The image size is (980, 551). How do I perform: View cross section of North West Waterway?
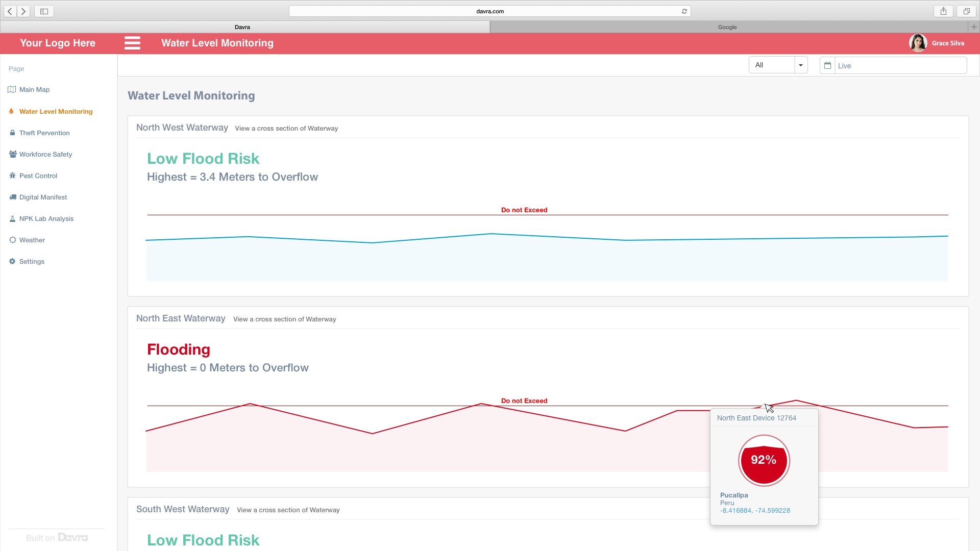coord(286,129)
